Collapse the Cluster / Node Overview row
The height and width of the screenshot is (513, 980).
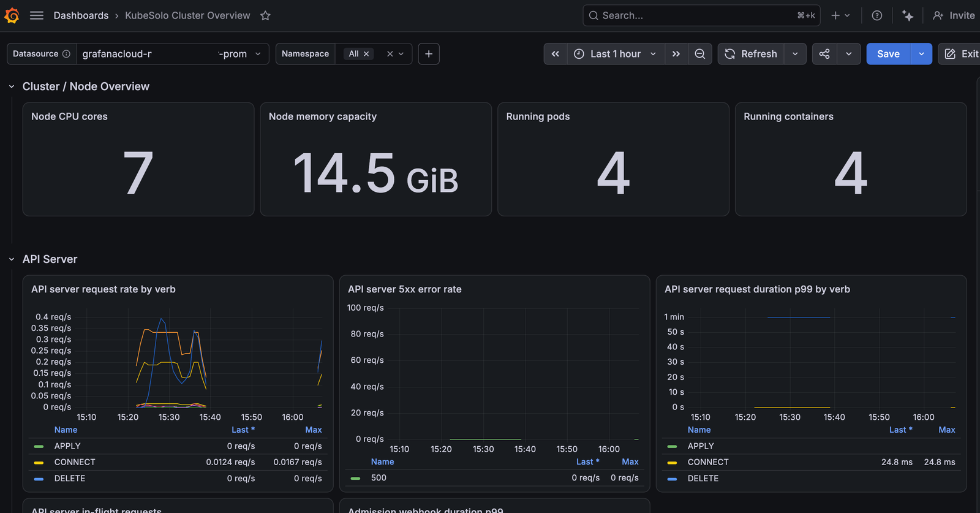[12, 86]
